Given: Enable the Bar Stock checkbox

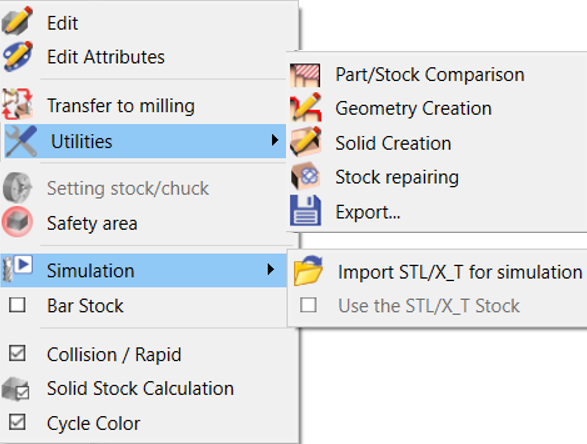Looking at the screenshot, I should (17, 305).
